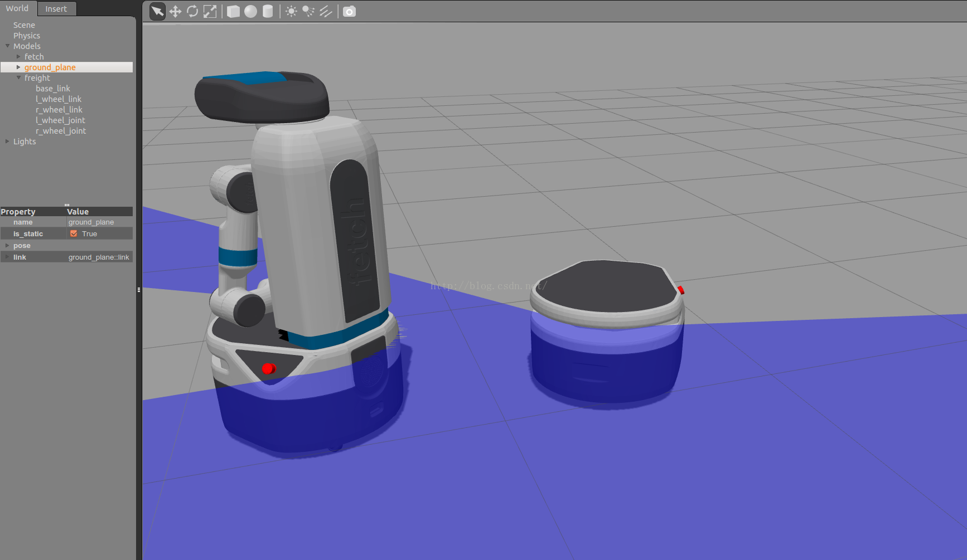The height and width of the screenshot is (560, 967).
Task: Activate the rotate mode tool
Action: coord(192,11)
